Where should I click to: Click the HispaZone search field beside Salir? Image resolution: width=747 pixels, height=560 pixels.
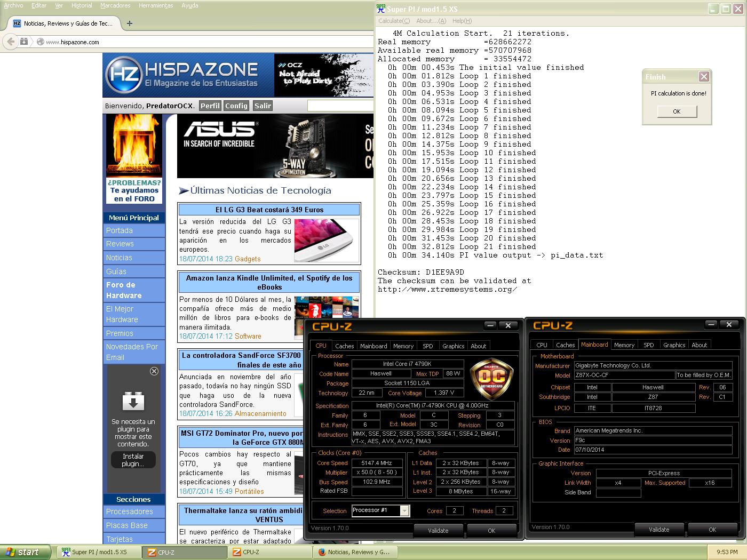(340, 106)
